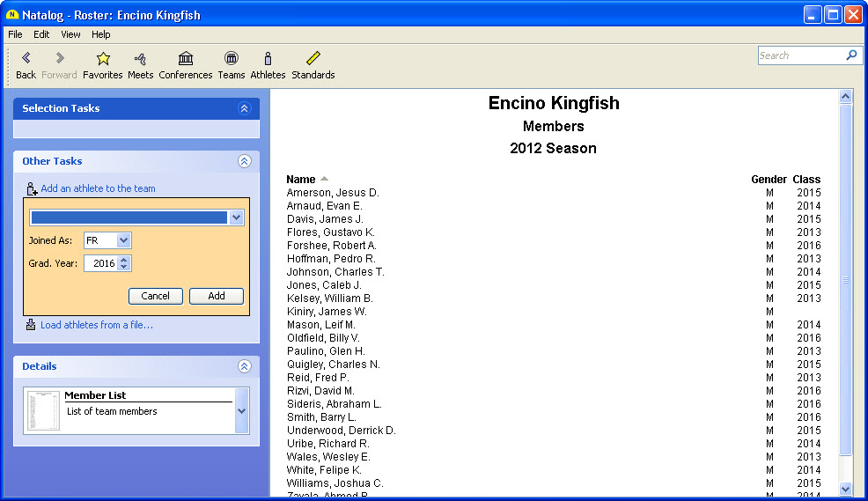Click the Add button
This screenshot has height=501, width=868.
point(216,296)
